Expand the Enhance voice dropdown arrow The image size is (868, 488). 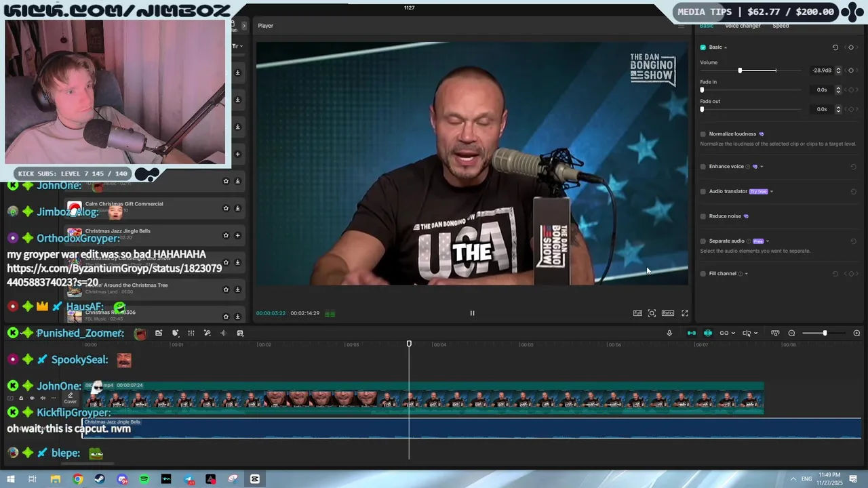pyautogui.click(x=762, y=167)
